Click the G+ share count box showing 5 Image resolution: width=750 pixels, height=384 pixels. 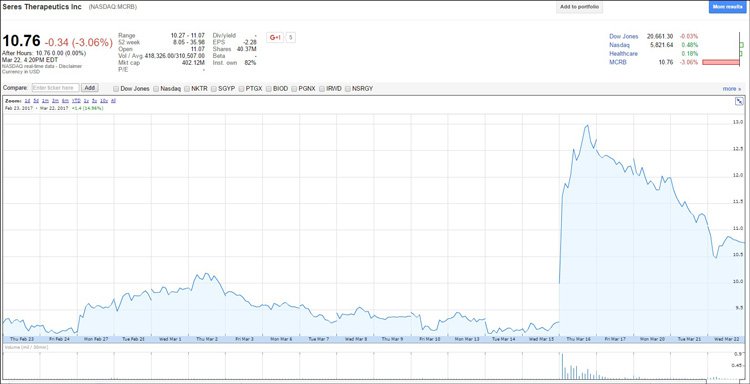click(x=290, y=37)
